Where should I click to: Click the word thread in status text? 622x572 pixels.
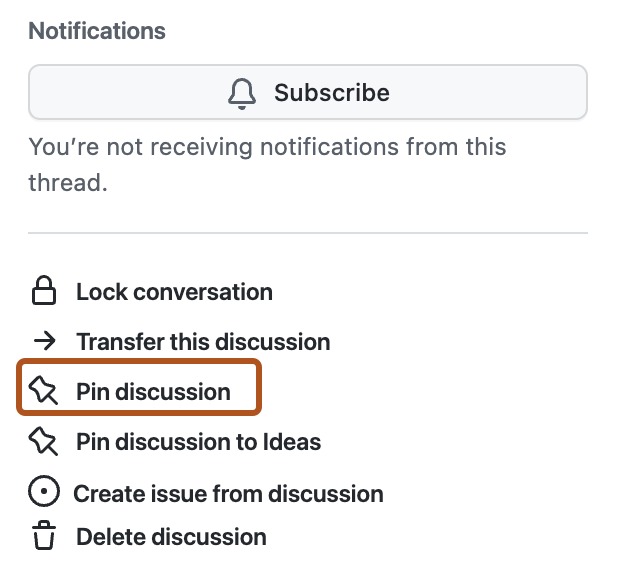64,184
